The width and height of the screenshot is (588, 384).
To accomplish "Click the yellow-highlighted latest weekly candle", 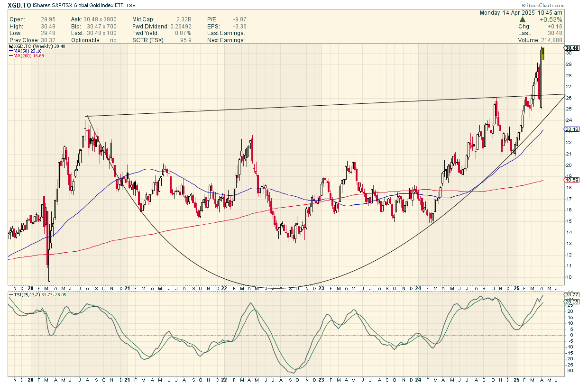I will pos(542,54).
